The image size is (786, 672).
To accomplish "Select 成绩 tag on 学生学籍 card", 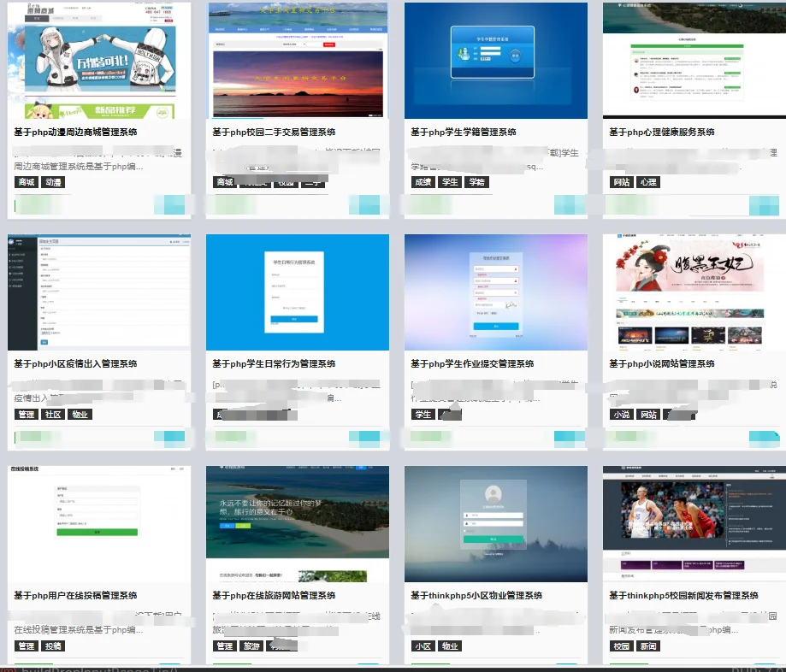I will (x=423, y=182).
